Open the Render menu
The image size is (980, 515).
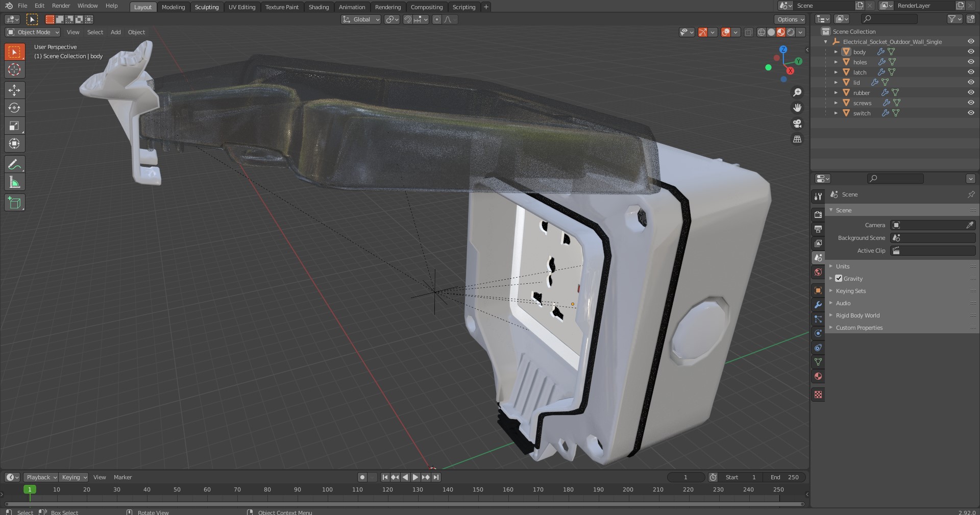click(x=61, y=6)
